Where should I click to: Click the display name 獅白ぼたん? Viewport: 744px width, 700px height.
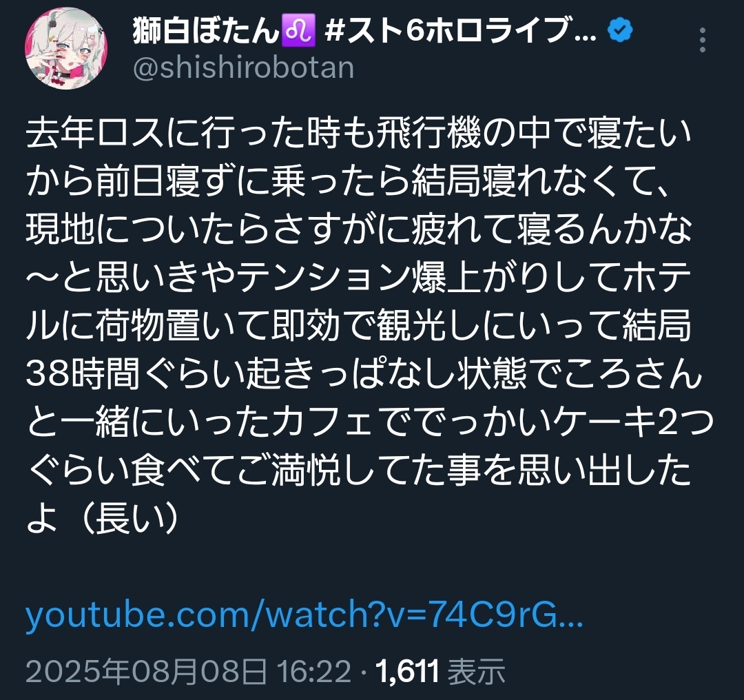pos(205,31)
